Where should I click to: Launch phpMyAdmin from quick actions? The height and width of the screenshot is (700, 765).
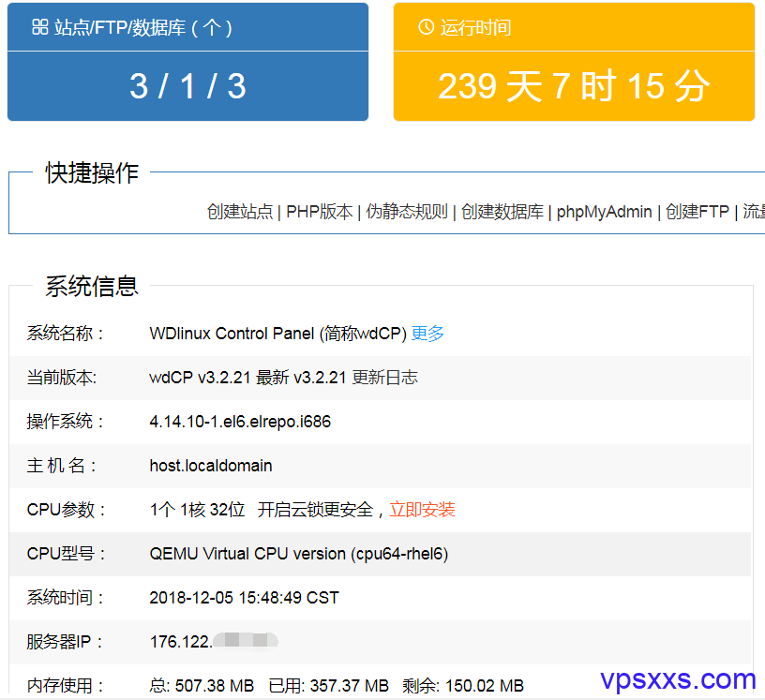(x=604, y=212)
